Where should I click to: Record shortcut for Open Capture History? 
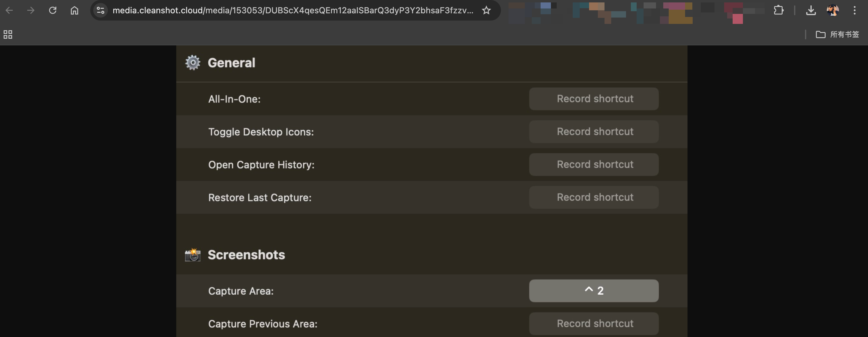(594, 165)
